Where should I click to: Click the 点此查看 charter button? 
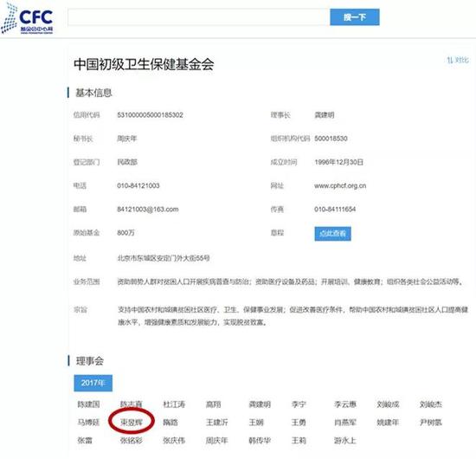point(332,234)
